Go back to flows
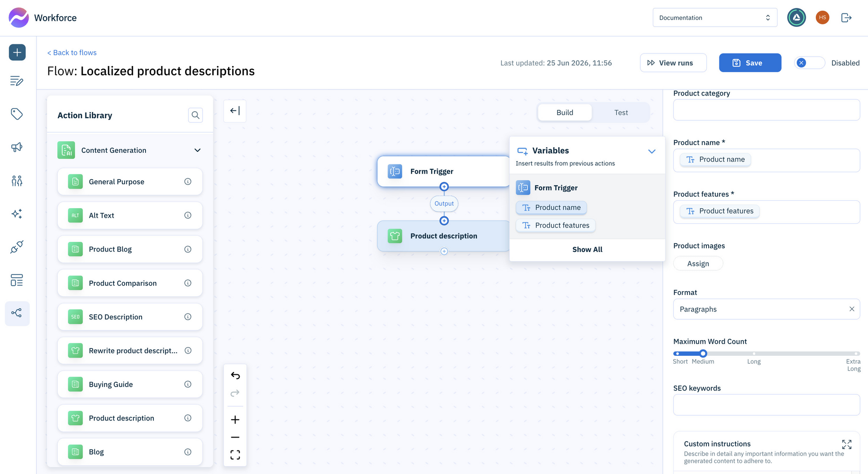868x474 pixels. pos(72,53)
